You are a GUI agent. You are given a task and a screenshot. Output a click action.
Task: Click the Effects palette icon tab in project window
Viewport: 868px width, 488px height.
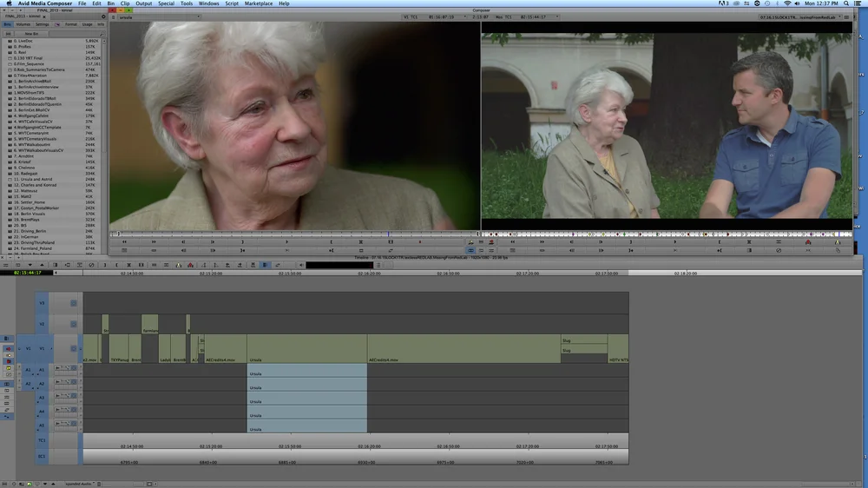57,24
